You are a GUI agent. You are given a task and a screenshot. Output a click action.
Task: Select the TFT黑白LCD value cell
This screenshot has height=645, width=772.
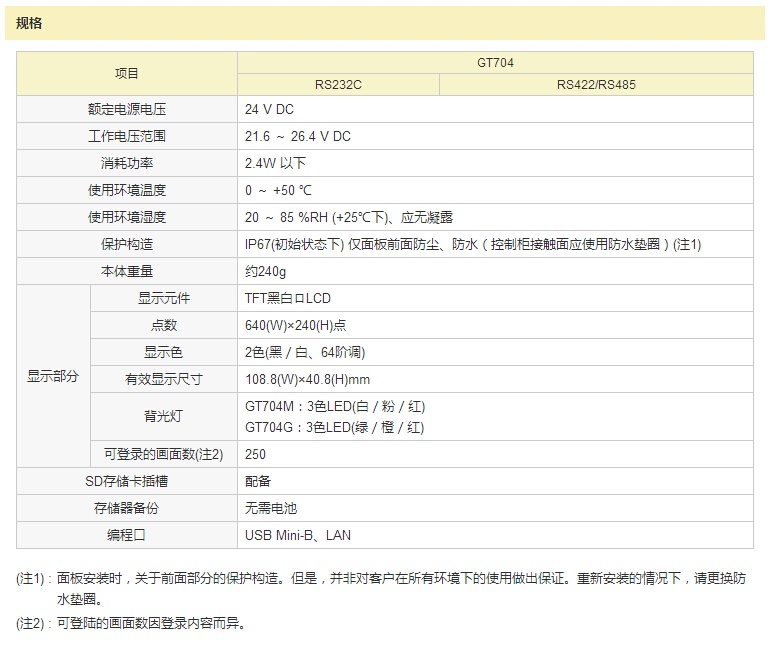[x=288, y=298]
